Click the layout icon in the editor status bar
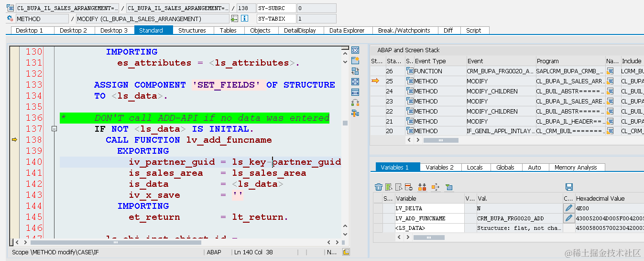 pos(346,252)
